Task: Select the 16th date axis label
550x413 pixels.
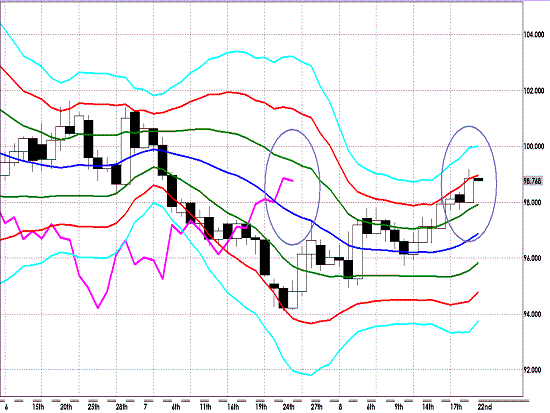Action: click(x=233, y=407)
